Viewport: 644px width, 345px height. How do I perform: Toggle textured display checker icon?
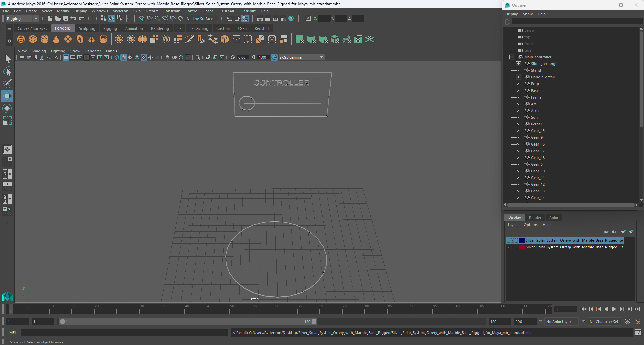click(144, 57)
